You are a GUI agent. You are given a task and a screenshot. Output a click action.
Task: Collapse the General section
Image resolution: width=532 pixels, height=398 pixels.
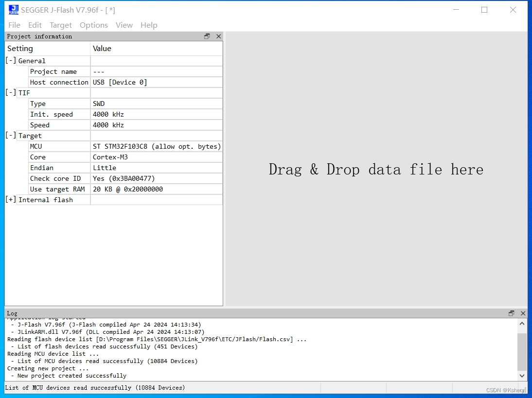[11, 60]
